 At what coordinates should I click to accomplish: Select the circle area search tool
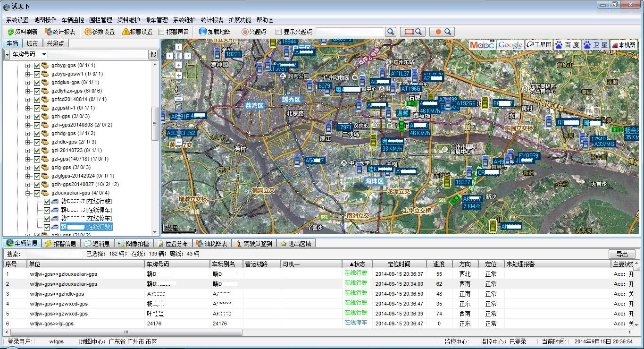[443, 32]
